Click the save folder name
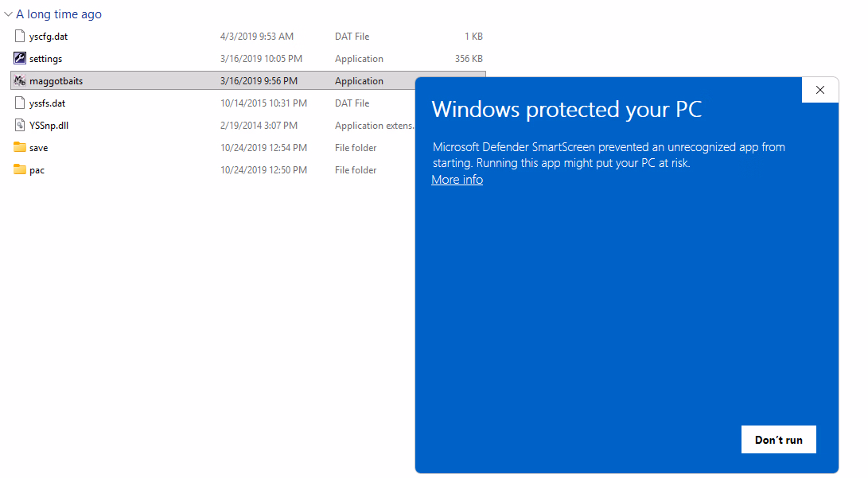 [39, 148]
